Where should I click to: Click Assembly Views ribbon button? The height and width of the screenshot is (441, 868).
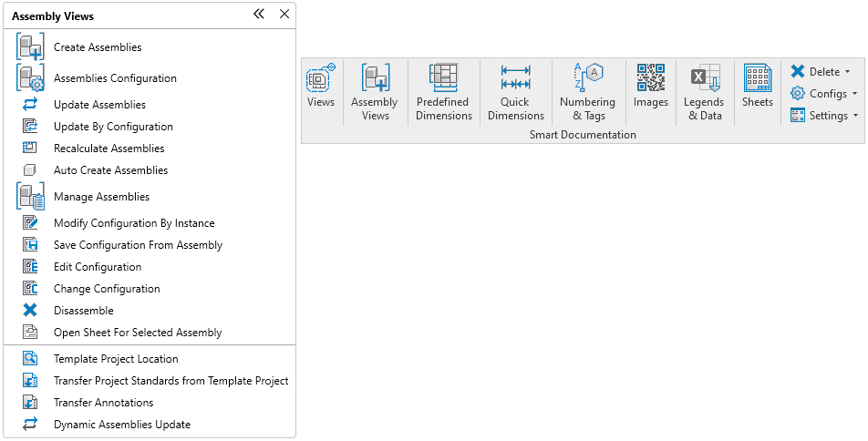pyautogui.click(x=375, y=92)
